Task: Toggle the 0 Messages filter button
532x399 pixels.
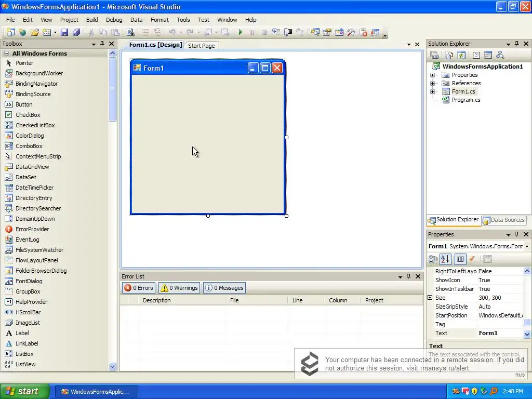Action: tap(224, 288)
